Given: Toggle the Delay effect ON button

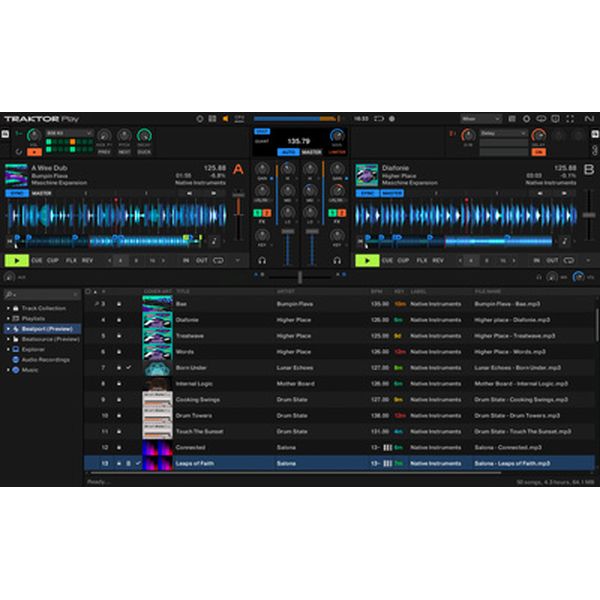Looking at the screenshot, I should coord(539,151).
